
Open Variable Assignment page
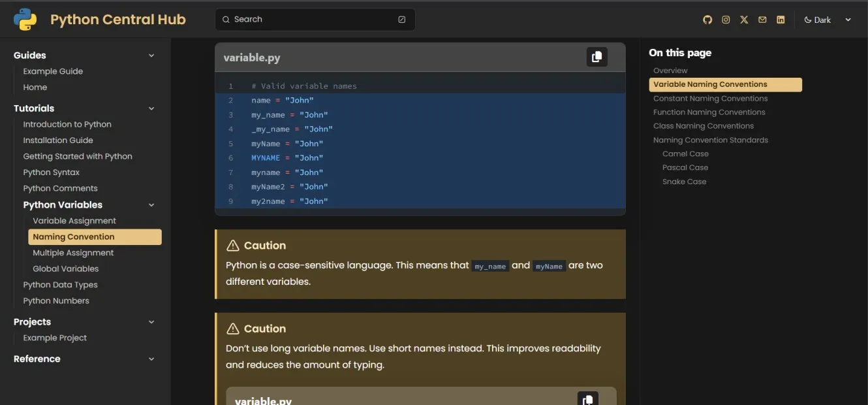74,221
